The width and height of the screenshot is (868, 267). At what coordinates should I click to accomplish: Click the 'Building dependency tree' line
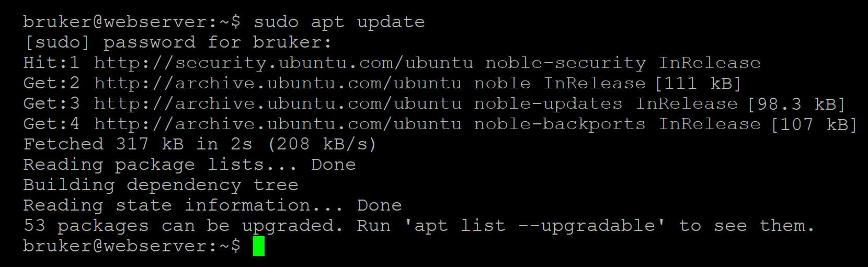[161, 185]
